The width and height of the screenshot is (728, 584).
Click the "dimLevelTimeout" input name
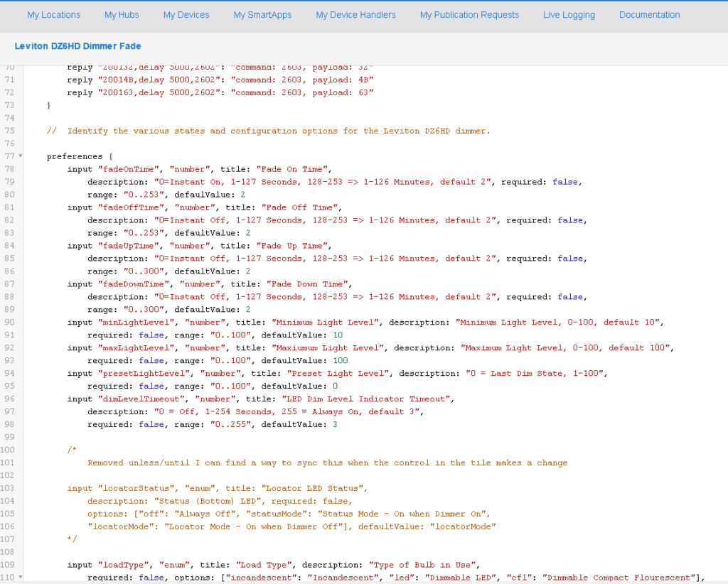[141, 399]
